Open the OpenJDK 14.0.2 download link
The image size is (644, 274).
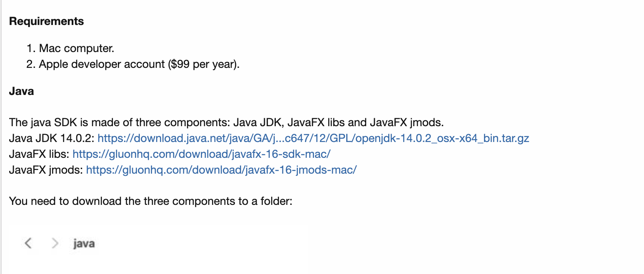click(x=313, y=138)
